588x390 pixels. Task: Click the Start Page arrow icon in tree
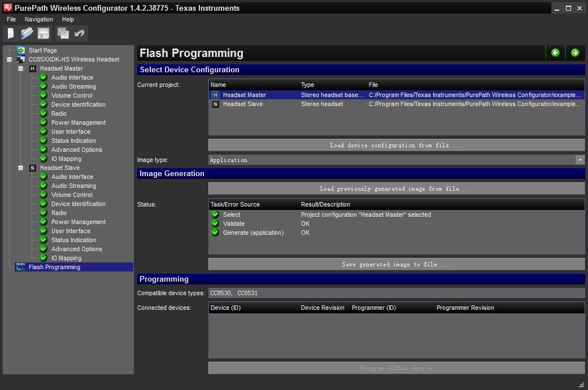(x=21, y=50)
